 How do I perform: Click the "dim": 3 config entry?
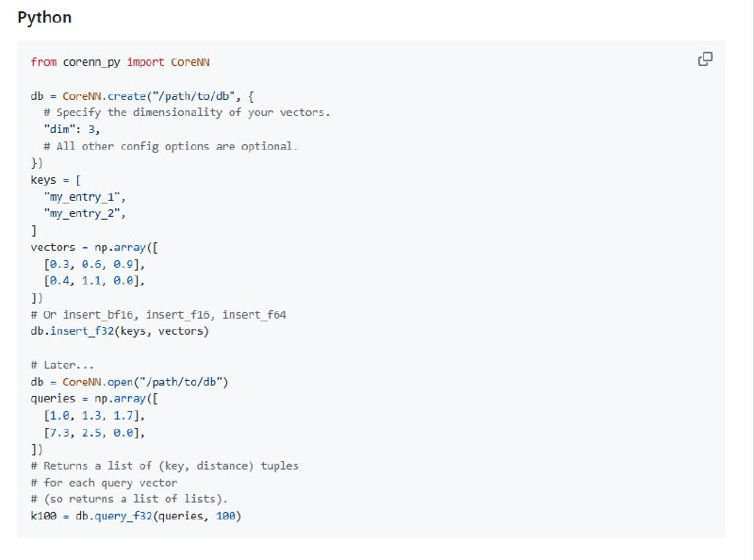[72, 129]
